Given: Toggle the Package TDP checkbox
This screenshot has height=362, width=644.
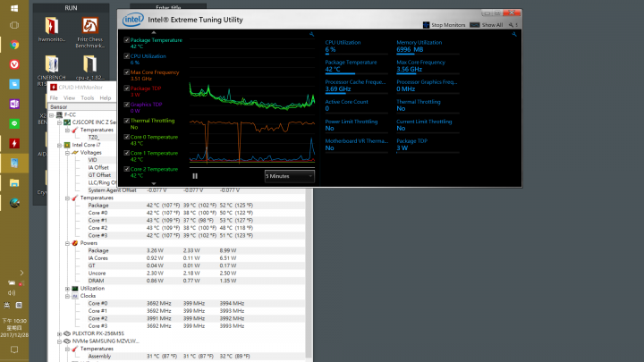Looking at the screenshot, I should 126,88.
